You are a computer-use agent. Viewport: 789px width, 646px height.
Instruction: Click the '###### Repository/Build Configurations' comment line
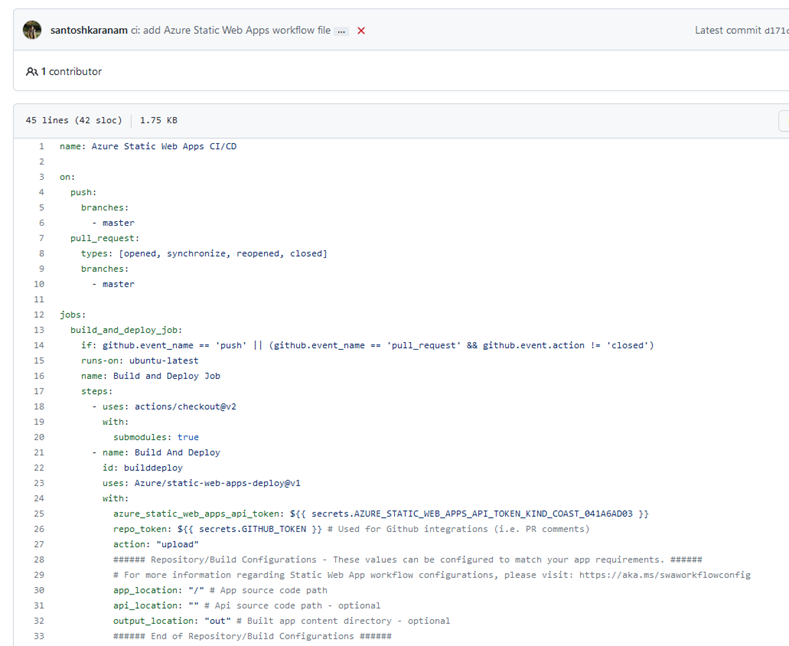[x=408, y=559]
